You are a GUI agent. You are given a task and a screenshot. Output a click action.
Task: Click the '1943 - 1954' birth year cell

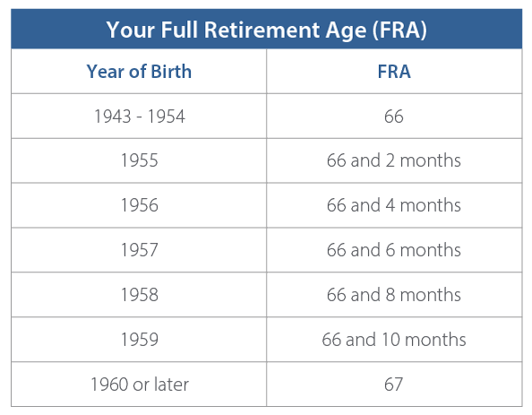pos(140,117)
